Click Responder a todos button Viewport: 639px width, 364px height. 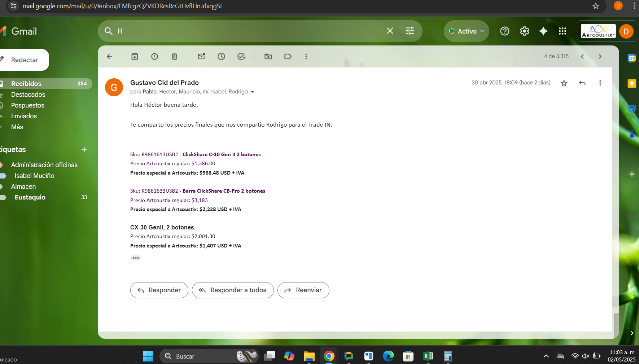click(x=233, y=290)
